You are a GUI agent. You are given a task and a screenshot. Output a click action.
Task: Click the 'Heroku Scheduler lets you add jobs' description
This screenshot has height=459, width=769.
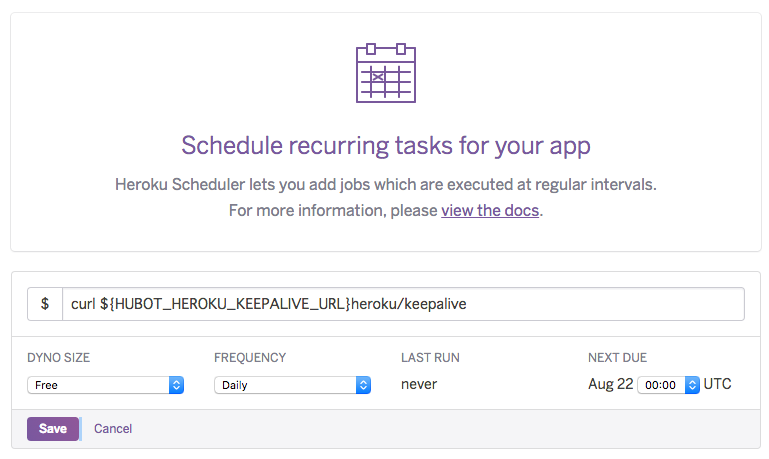tap(386, 184)
